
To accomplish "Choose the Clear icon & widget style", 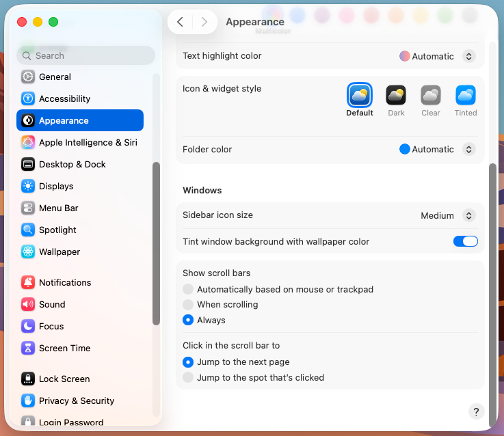I will pyautogui.click(x=431, y=95).
